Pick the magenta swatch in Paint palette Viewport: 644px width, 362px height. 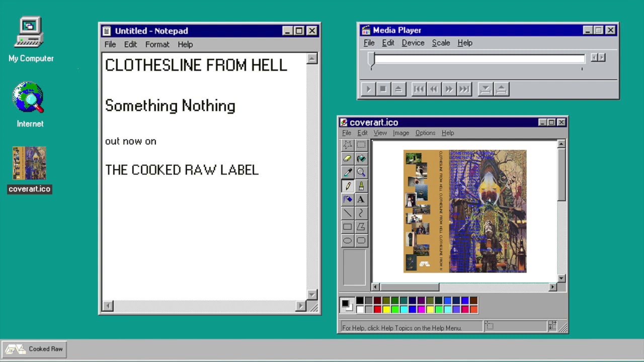tap(421, 309)
